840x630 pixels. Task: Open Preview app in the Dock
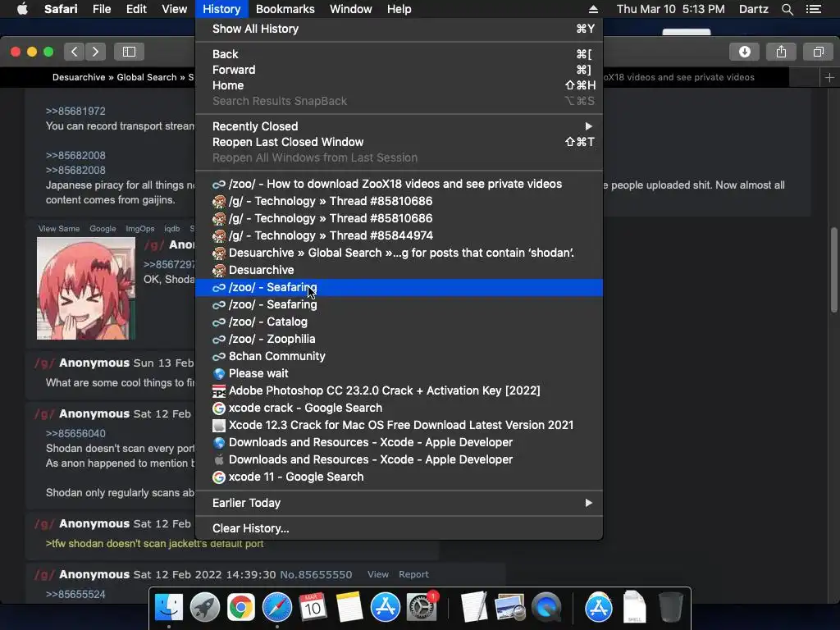(x=509, y=608)
